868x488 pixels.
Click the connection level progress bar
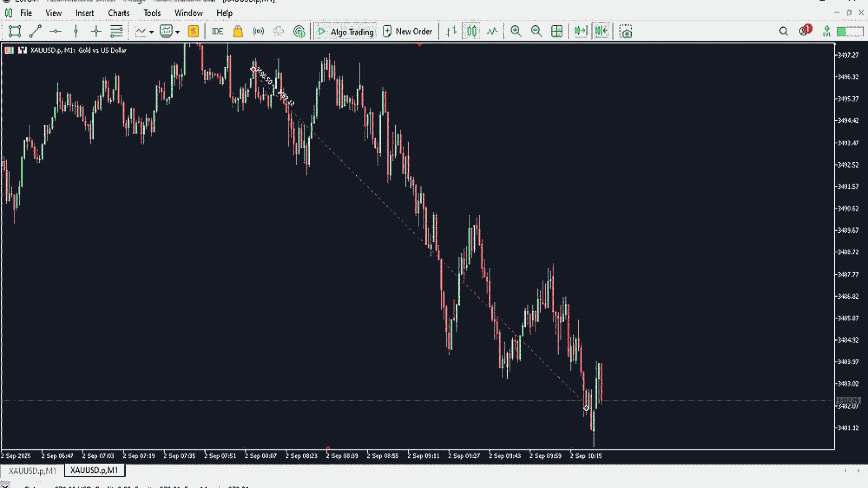849,31
